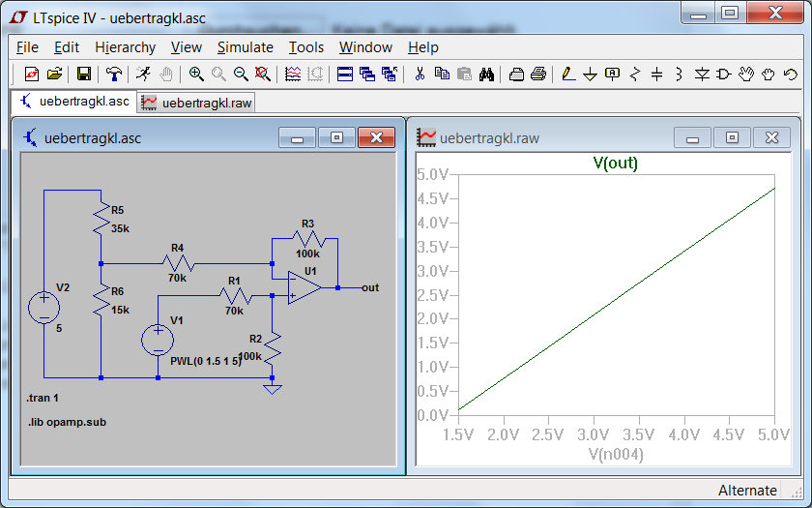Minimize the uebertragkl.raw plot window

point(692,137)
